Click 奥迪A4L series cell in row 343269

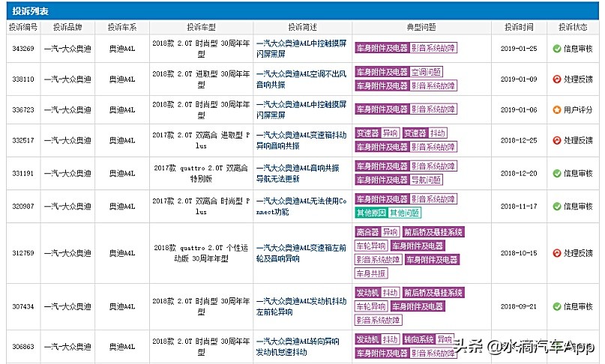tap(122, 49)
